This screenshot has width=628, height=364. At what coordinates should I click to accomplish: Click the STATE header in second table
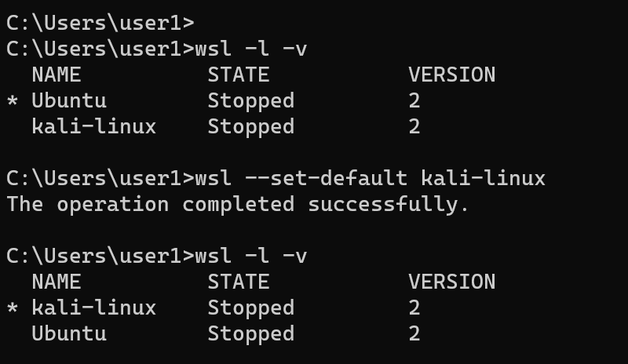pyautogui.click(x=239, y=282)
